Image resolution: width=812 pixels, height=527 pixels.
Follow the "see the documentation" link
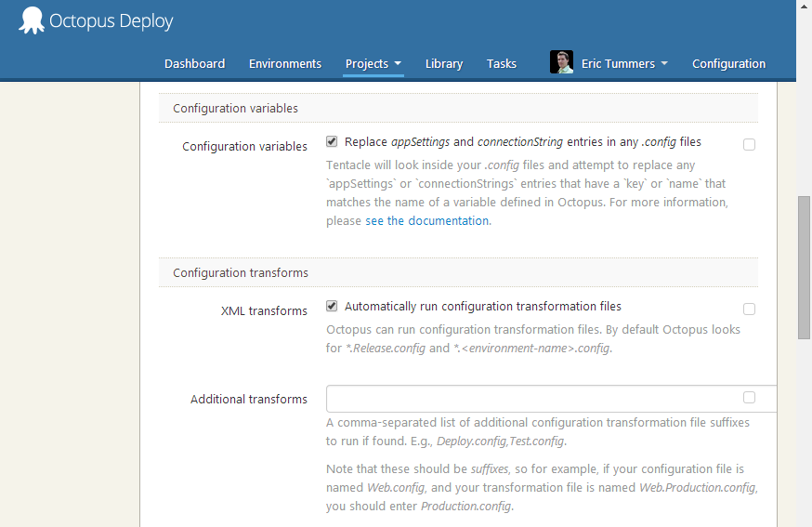point(426,221)
